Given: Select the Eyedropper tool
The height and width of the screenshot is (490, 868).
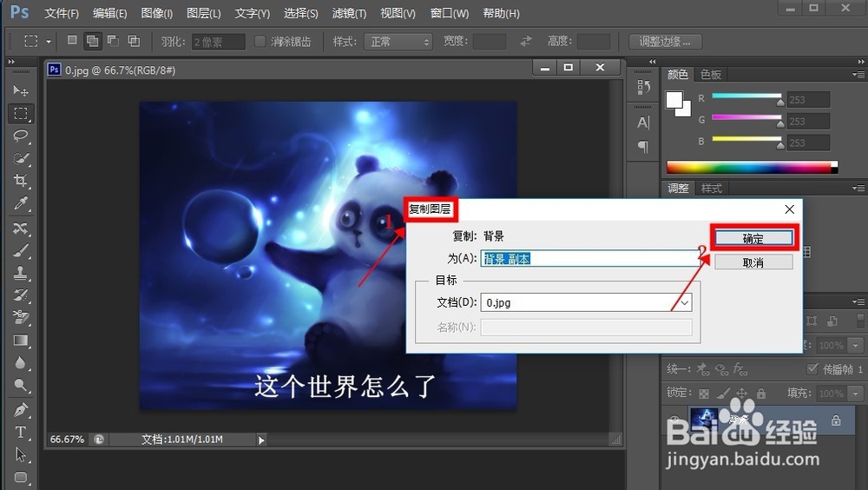Looking at the screenshot, I should (x=21, y=203).
